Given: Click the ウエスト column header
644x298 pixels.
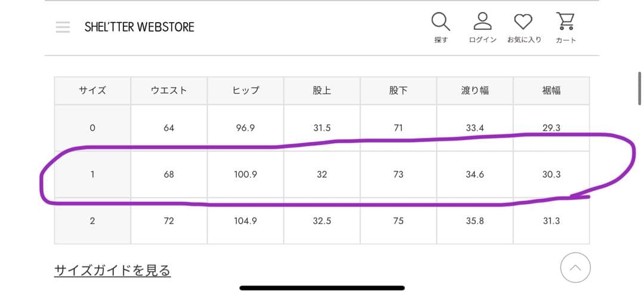Looking at the screenshot, I should pos(169,91).
